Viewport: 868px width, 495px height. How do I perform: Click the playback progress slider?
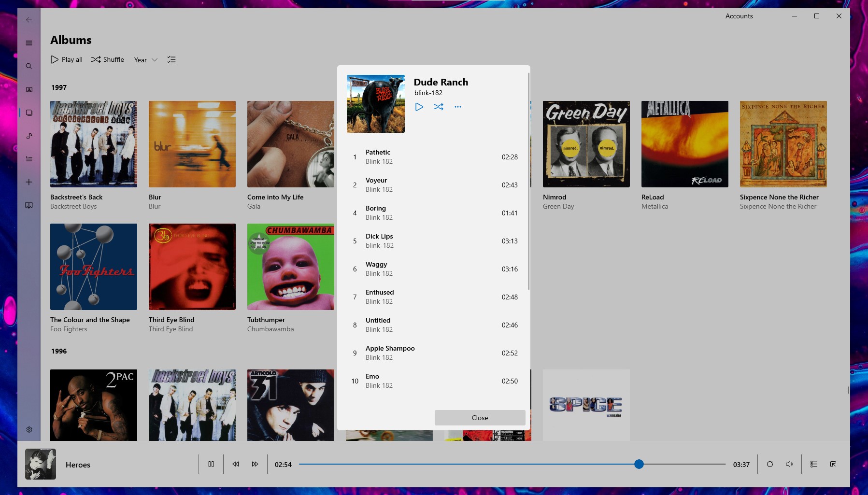[x=512, y=464]
